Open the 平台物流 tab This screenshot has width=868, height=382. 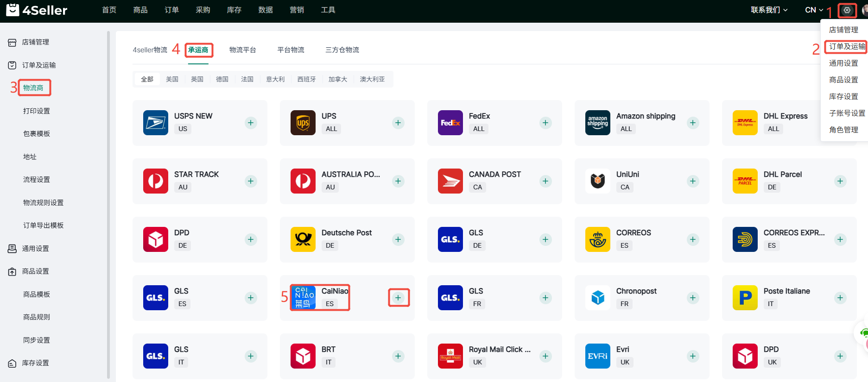point(291,50)
